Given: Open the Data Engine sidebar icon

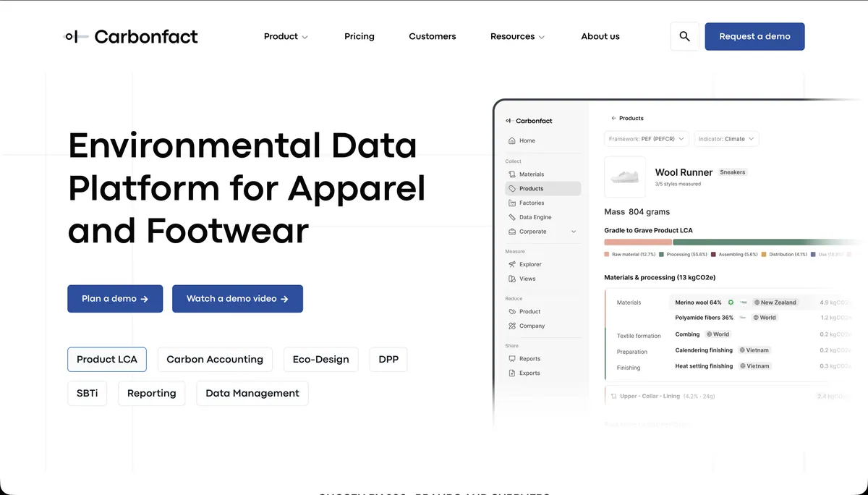Looking at the screenshot, I should click(x=512, y=217).
